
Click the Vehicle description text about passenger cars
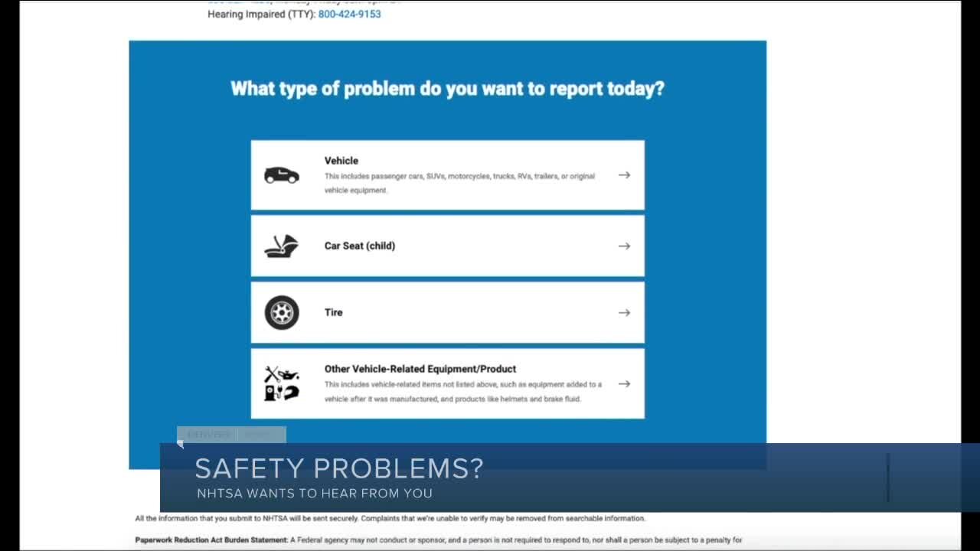coord(459,183)
